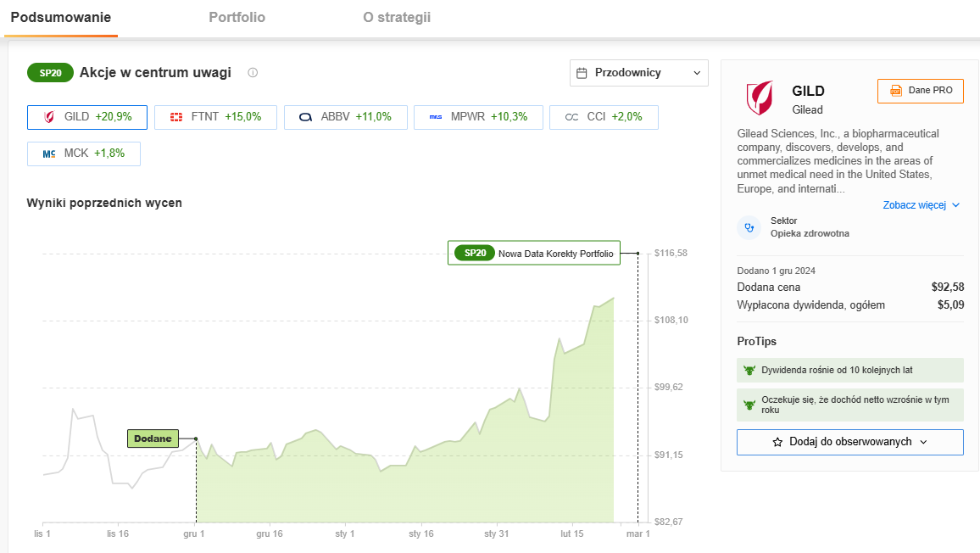This screenshot has height=553, width=980.
Task: Open Dane PRO PDF report
Action: pos(920,91)
